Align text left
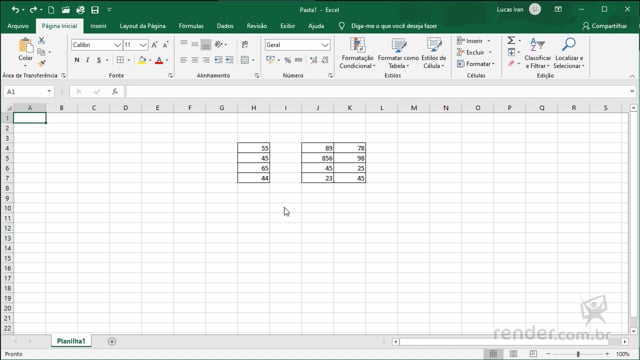640x360 pixels. coord(184,60)
